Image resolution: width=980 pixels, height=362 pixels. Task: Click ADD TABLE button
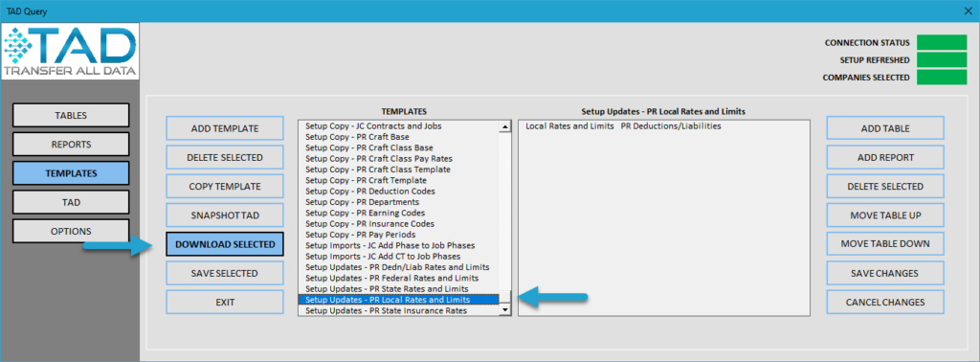point(885,128)
